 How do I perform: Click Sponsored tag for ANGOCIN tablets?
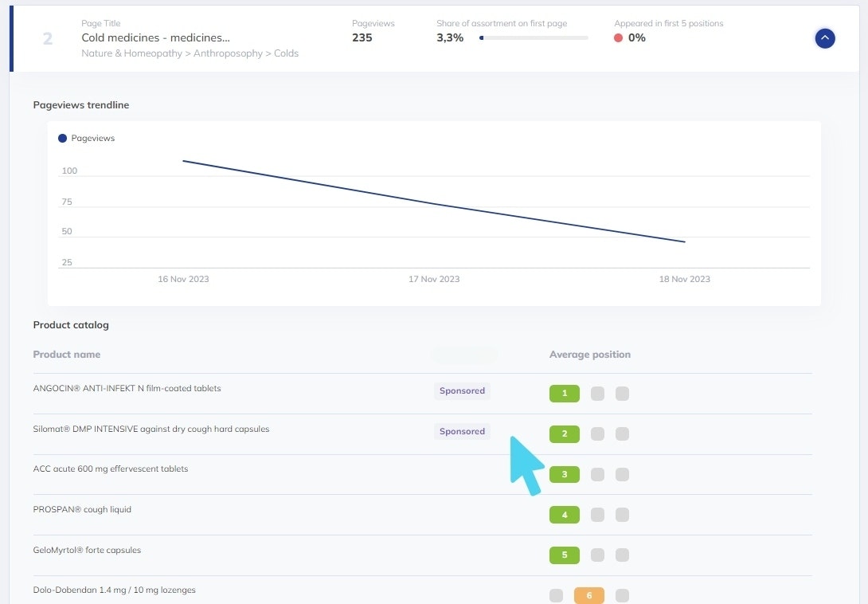click(462, 391)
